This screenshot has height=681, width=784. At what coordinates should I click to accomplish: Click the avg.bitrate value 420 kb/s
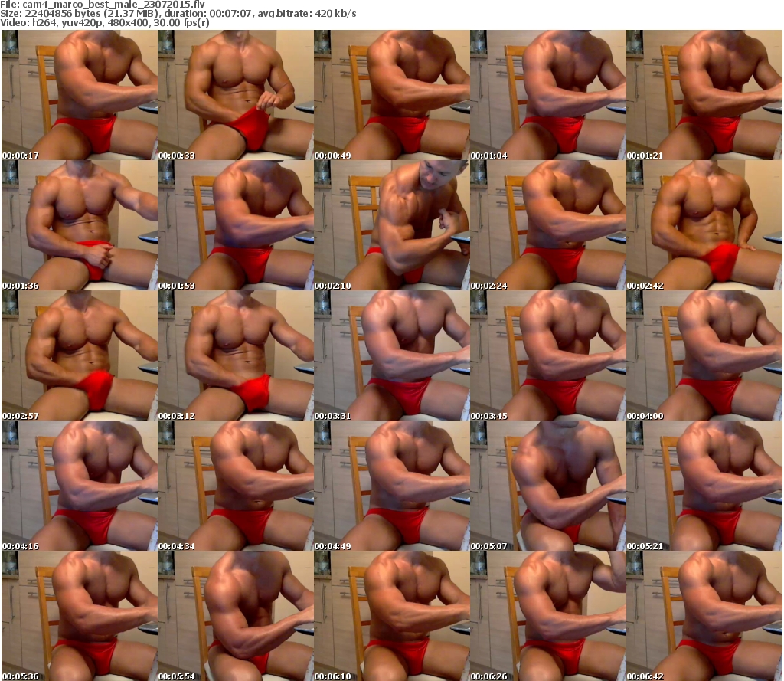point(335,14)
